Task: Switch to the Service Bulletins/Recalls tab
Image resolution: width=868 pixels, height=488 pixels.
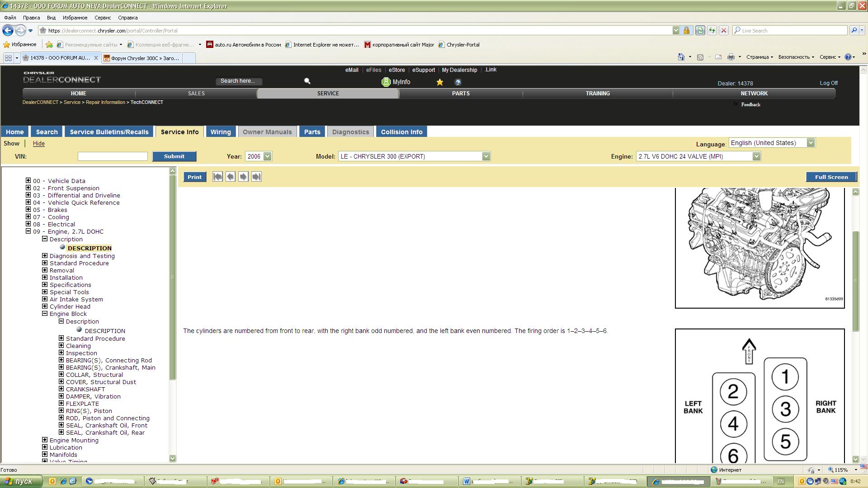Action: [109, 131]
